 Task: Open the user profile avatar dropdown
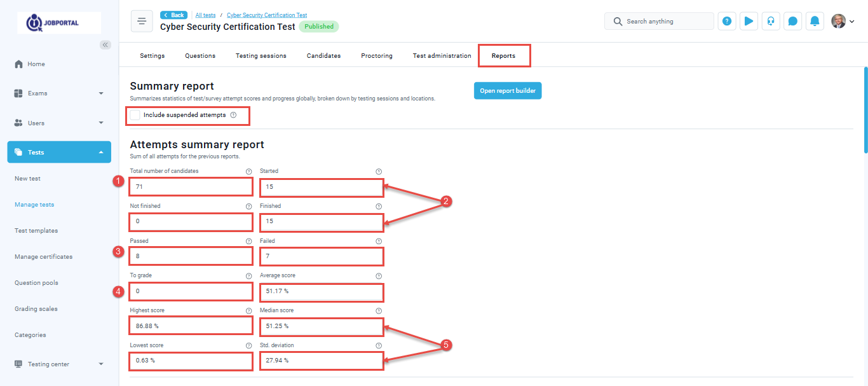(843, 21)
